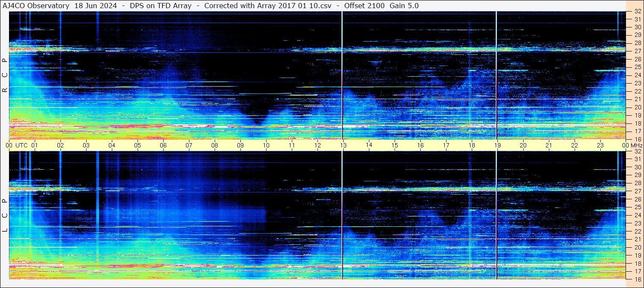This screenshot has width=644, height=288.
Task: Click the Gain 5.0 header value
Action: point(404,6)
